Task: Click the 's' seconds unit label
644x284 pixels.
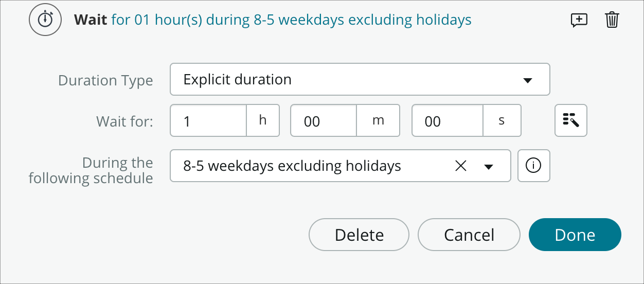Action: 502,120
